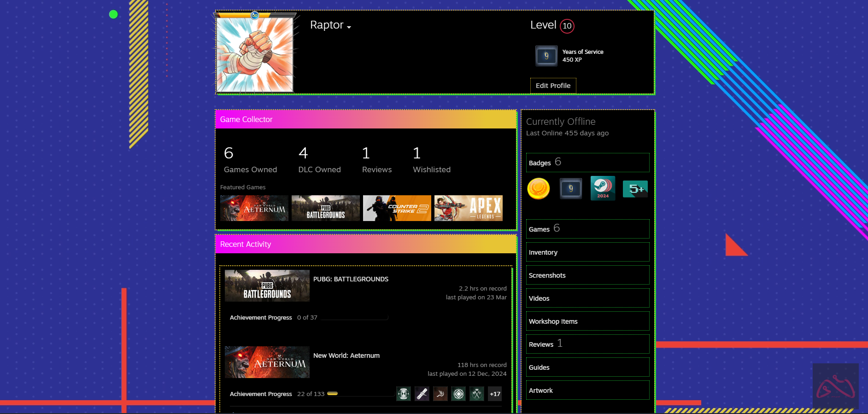Open the PUBG: BATTLEGROUNDS title link

[351, 279]
